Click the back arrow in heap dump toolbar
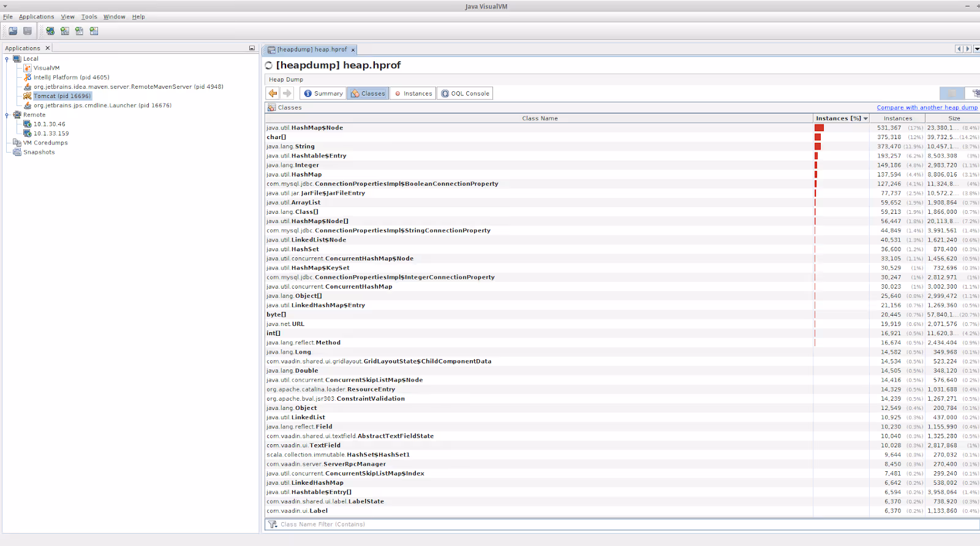 273,93
